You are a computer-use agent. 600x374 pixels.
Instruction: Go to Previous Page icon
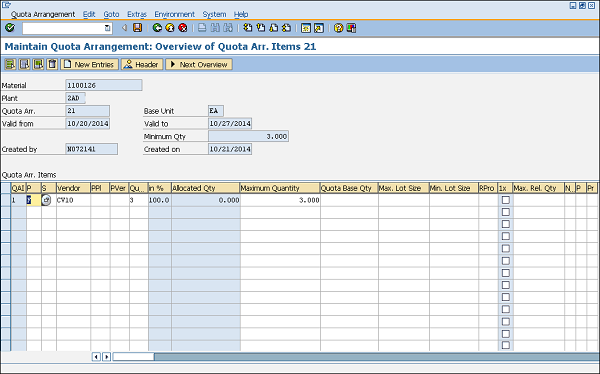(261, 28)
